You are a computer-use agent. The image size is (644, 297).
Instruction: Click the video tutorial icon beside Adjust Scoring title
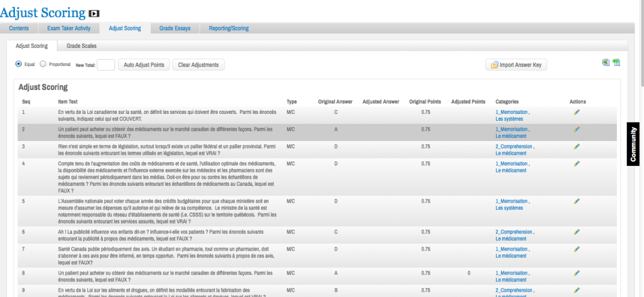pyautogui.click(x=95, y=13)
